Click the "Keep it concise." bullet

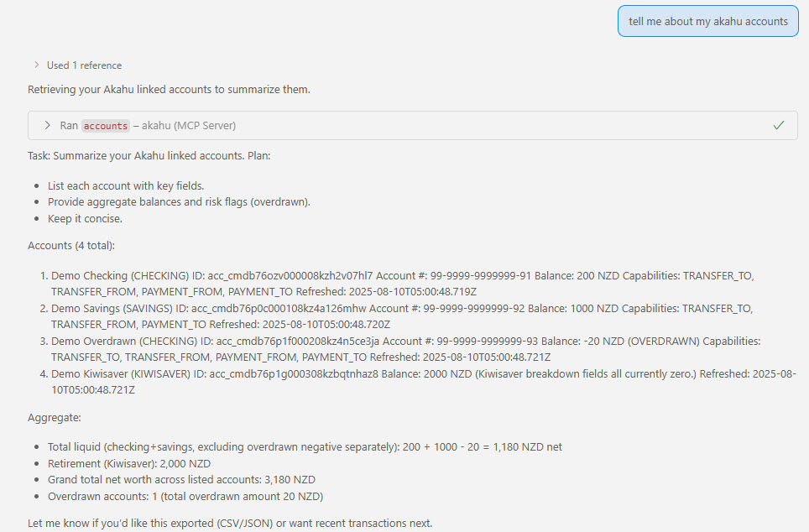click(85, 219)
